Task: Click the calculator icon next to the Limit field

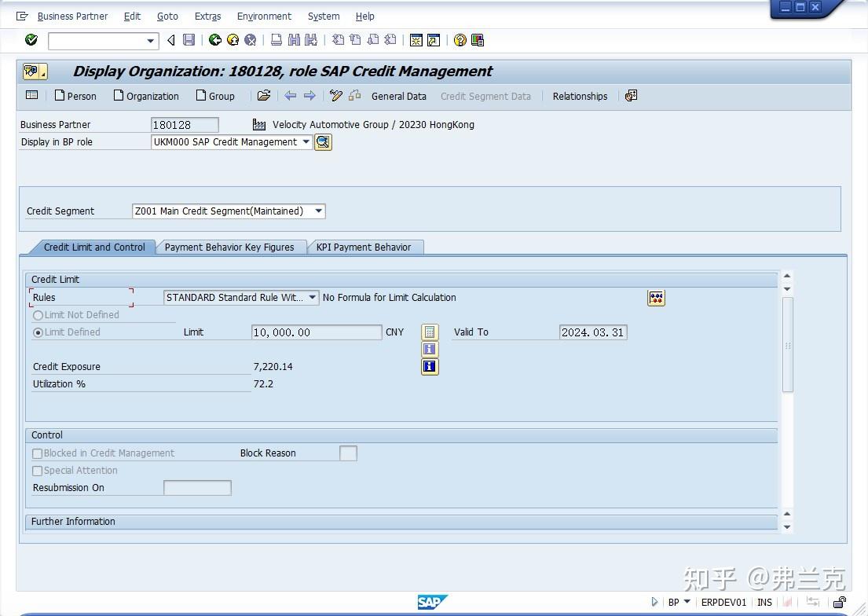Action: click(429, 332)
